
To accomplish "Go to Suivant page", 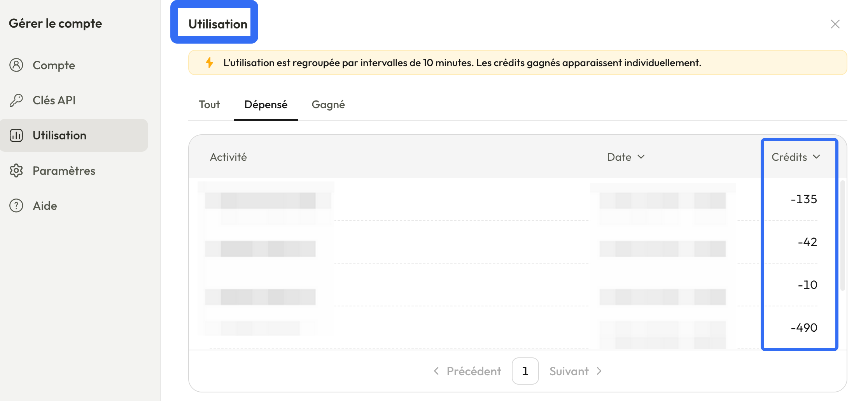I will pyautogui.click(x=576, y=371).
